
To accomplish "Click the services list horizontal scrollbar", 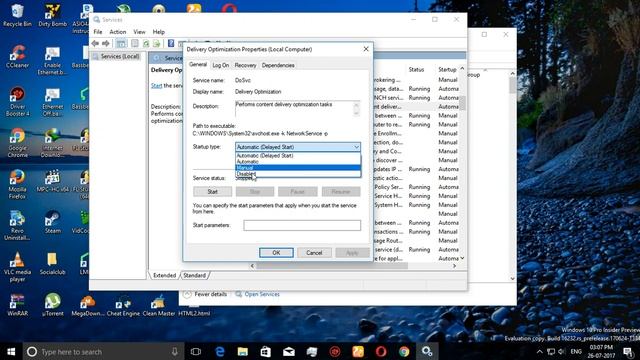I will pyautogui.click(x=332, y=266).
